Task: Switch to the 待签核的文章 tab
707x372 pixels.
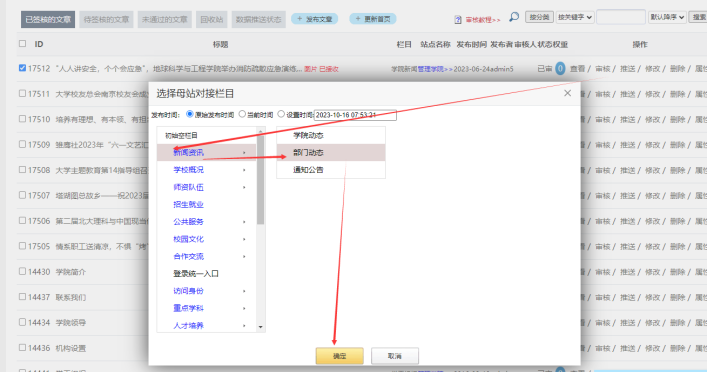Action: click(x=106, y=19)
